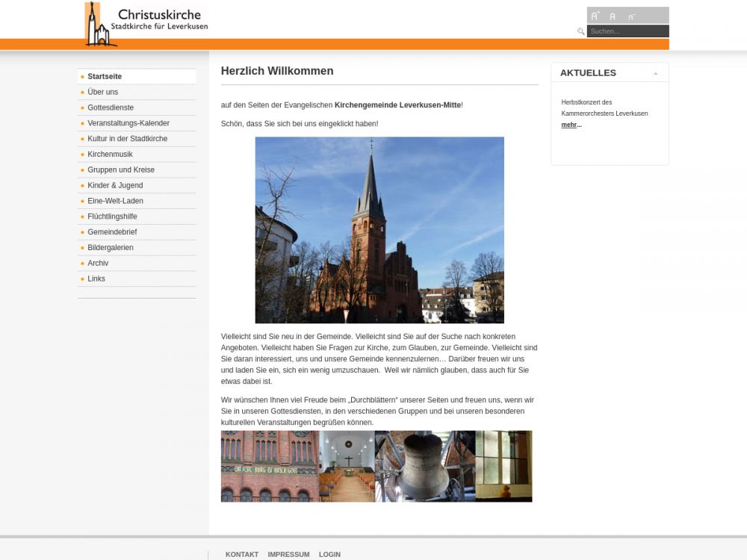This screenshot has height=560, width=747.
Task: Increase font size with A+ icon
Action: [x=595, y=16]
